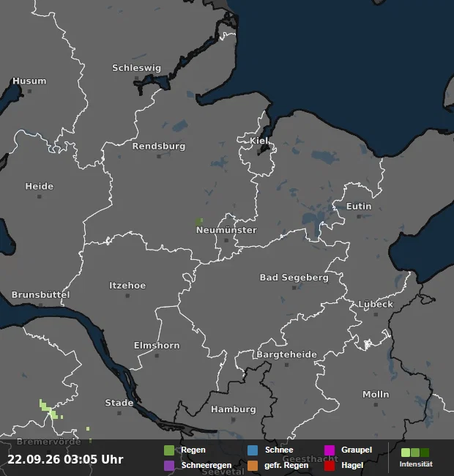
Task: Click the Kiel city marker dot
Action: pyautogui.click(x=259, y=151)
